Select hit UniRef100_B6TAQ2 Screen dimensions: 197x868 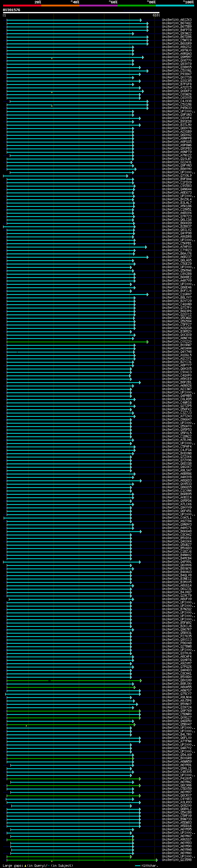pos(176,23)
